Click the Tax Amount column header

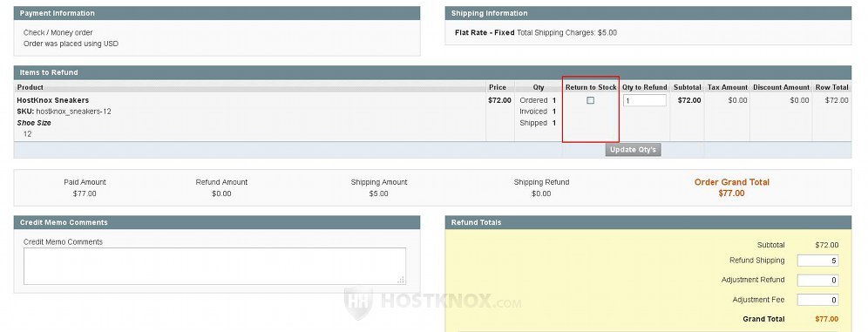[x=728, y=87]
